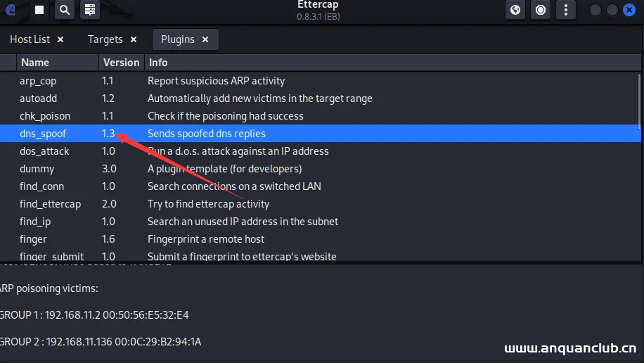Close the Host List tab
644x363 pixels.
click(60, 39)
